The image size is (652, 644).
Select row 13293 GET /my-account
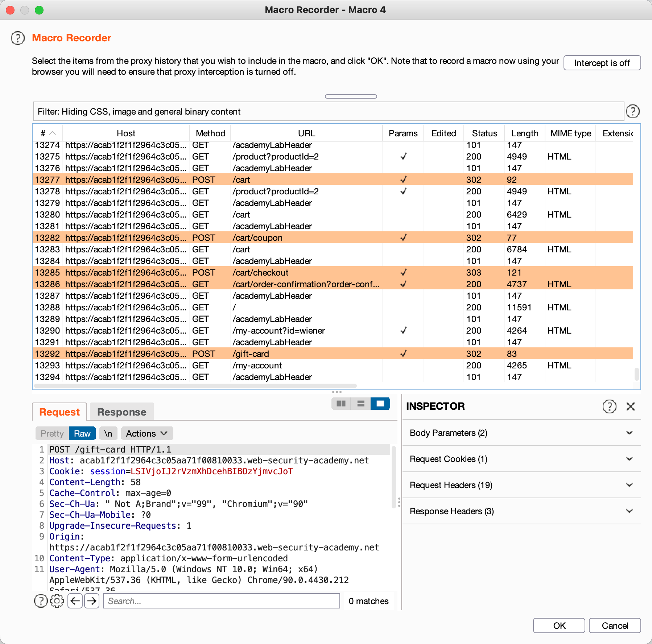[x=333, y=365]
